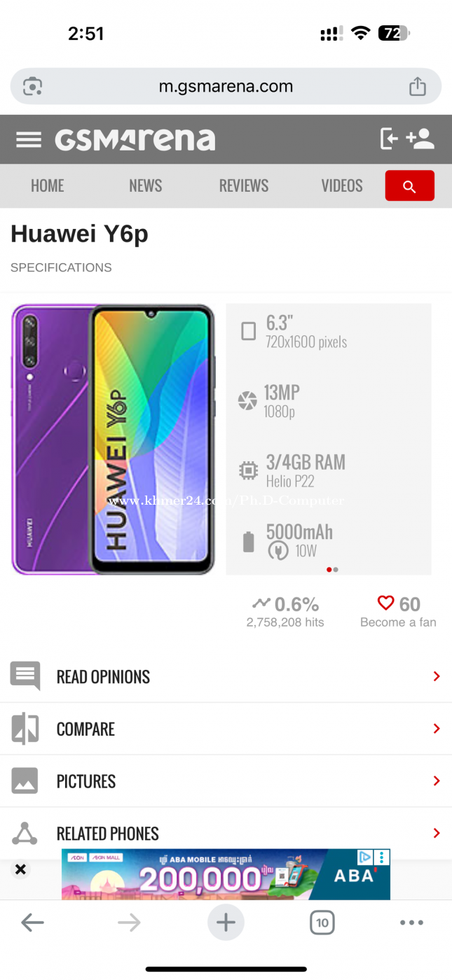
Task: Tap the red search icon button
Action: [410, 185]
